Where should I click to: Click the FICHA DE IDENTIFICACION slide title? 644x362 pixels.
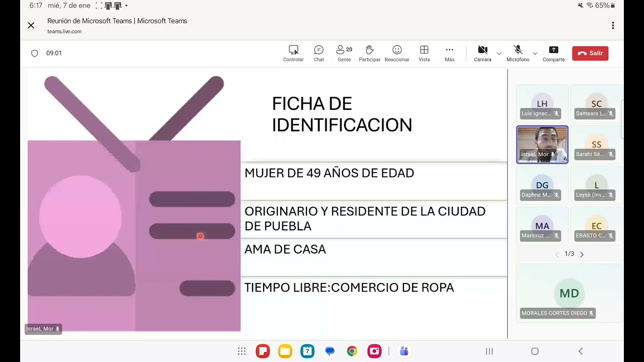point(342,115)
